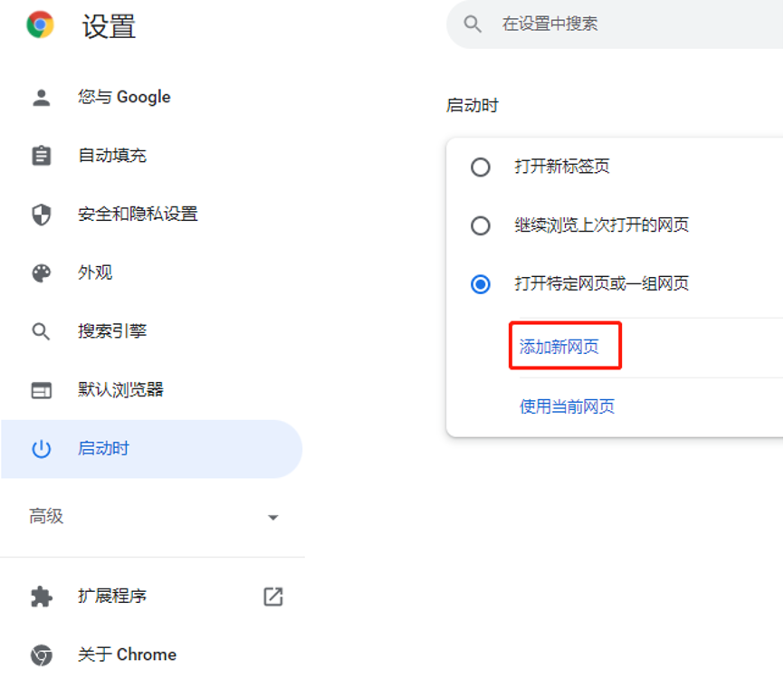Viewport: 784px width, 688px height.
Task: Open the 安全和隐私设置 menu item
Action: pos(138,215)
